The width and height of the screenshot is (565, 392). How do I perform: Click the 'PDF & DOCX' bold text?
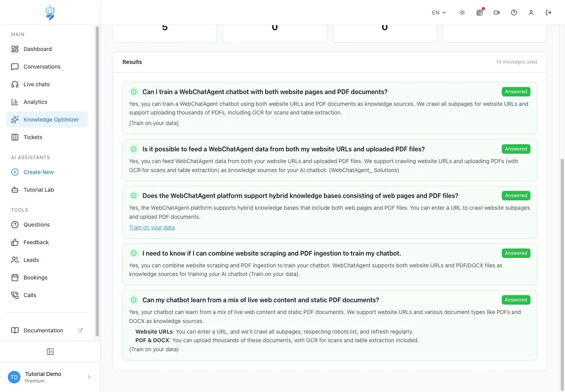click(x=152, y=340)
